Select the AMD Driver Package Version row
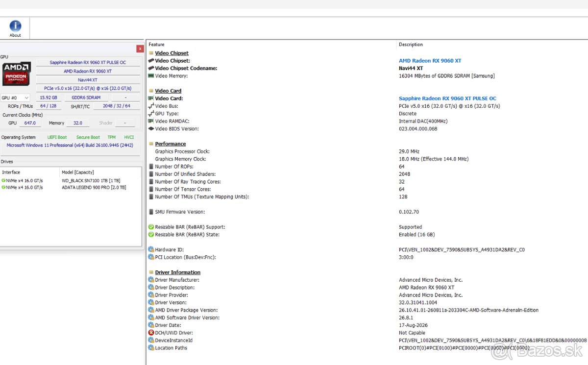The width and height of the screenshot is (588, 365). click(x=367, y=310)
